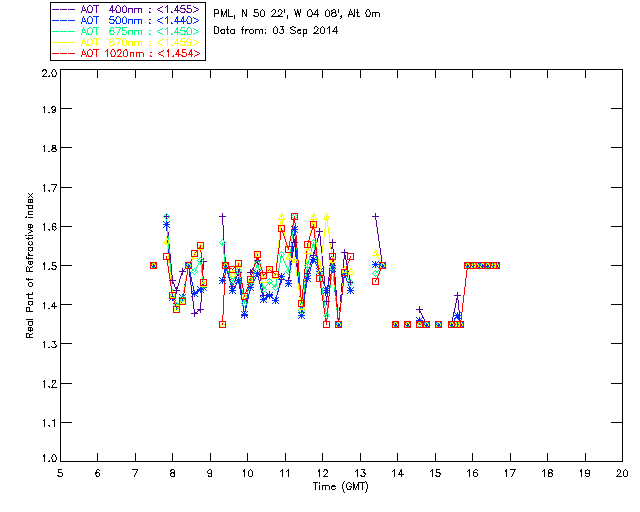
Task: Click time-axis tick label "9"
Action: (x=210, y=473)
